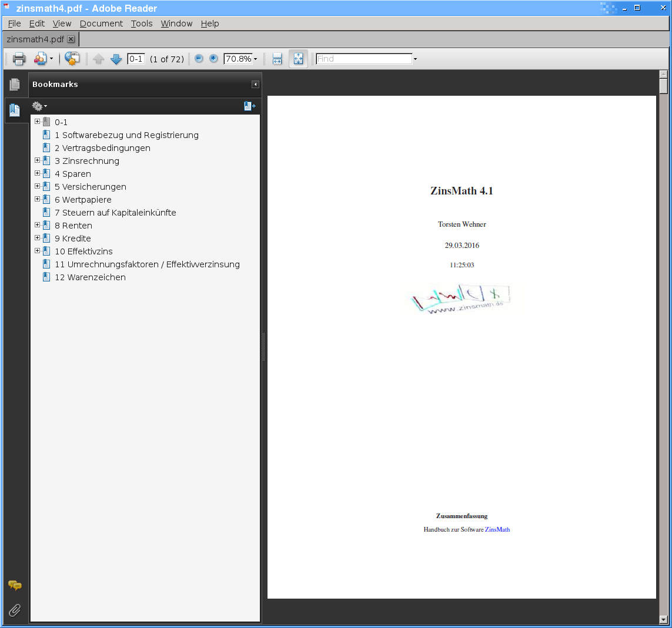Viewport: 672px width, 628px height.
Task: Collapse the Bookmarks panel
Action: (255, 85)
